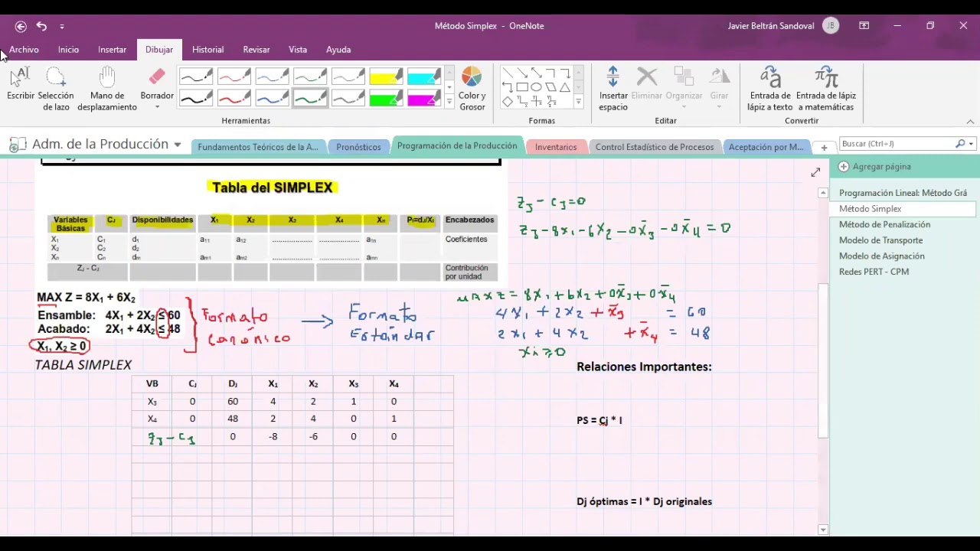
Task: Pick the thin black pen
Action: [196, 77]
